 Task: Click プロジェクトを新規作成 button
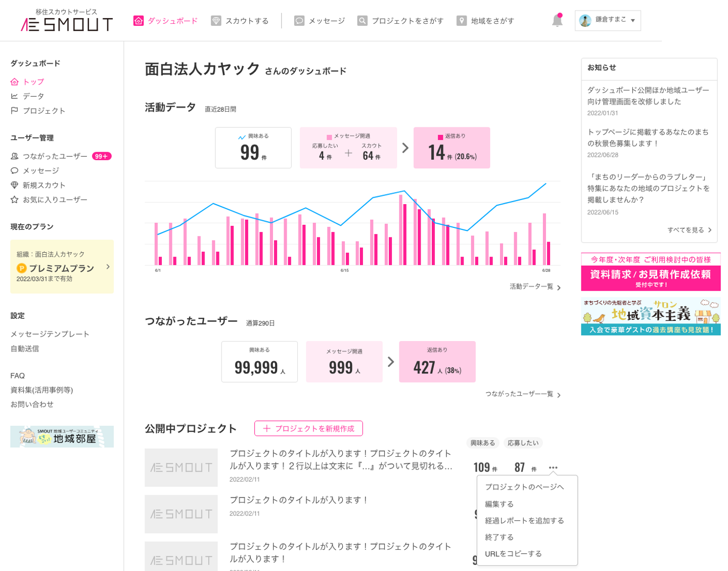(308, 429)
